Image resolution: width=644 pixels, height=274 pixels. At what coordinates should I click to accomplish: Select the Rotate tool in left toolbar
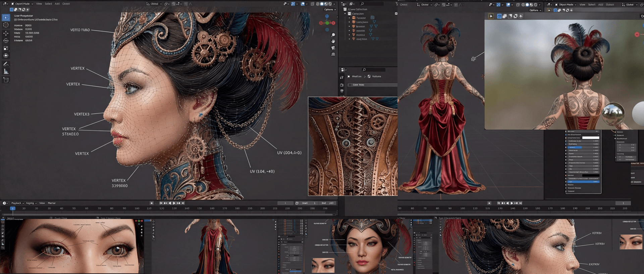(6, 41)
